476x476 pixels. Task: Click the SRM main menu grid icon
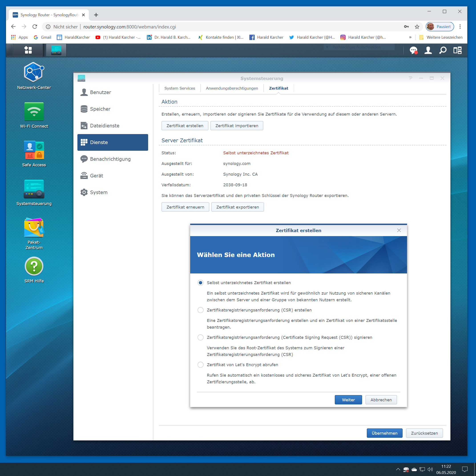[28, 50]
